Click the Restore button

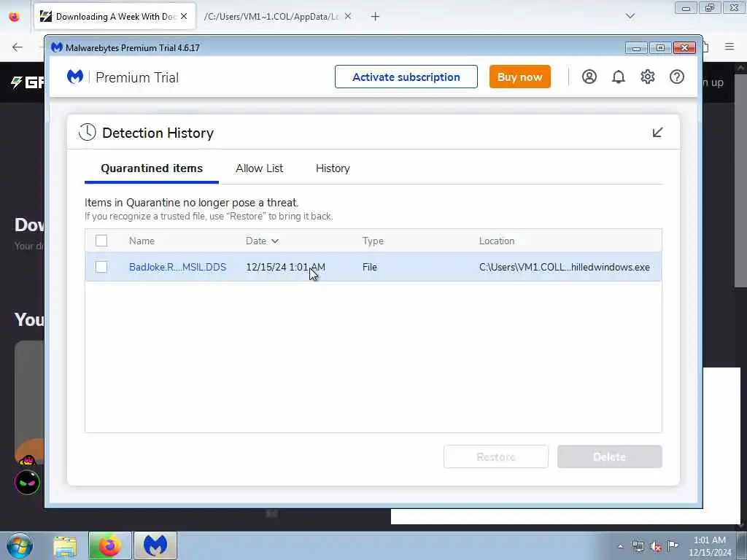[x=496, y=456]
